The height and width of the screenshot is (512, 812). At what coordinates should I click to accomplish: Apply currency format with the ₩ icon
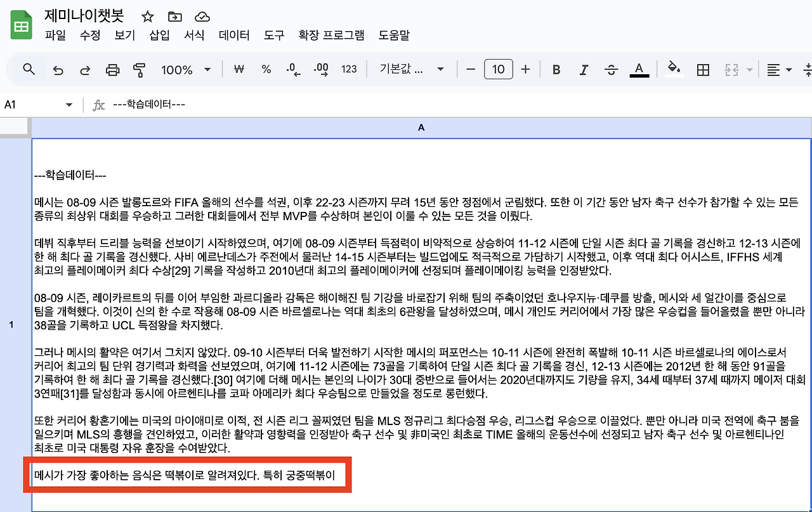239,69
